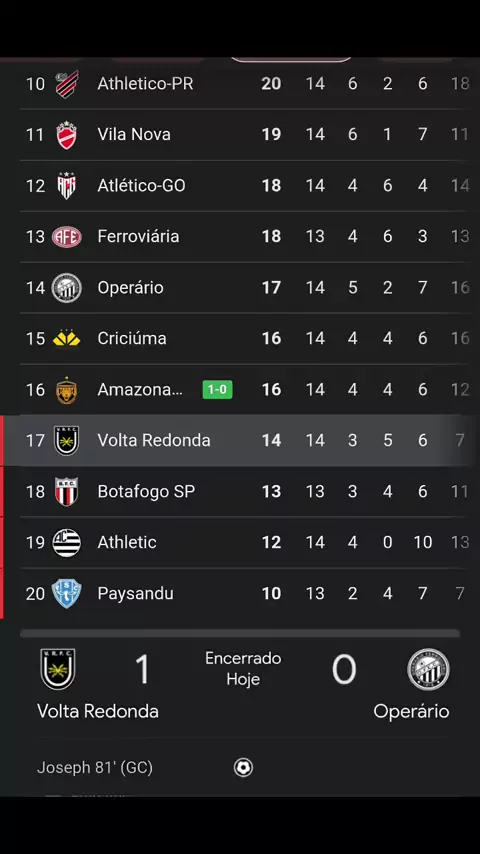Viewport: 480px width, 854px height.
Task: Tap the Paysandu blue crest
Action: [67, 594]
